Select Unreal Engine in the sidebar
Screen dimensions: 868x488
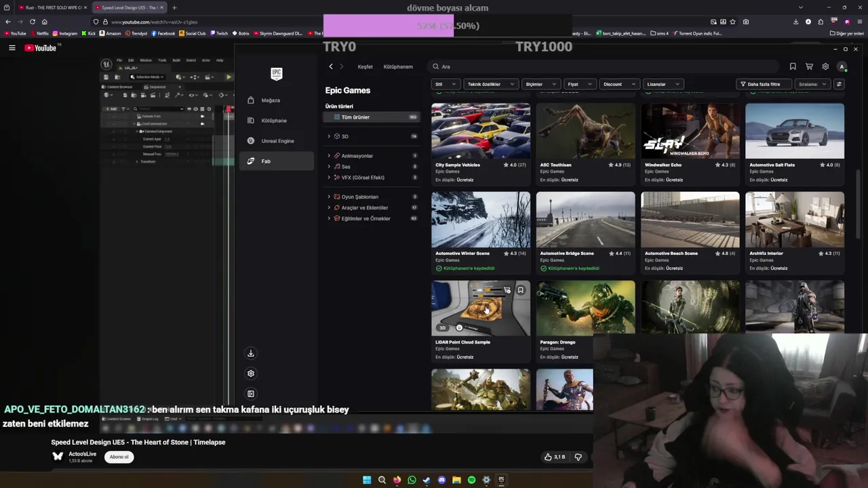pos(276,141)
